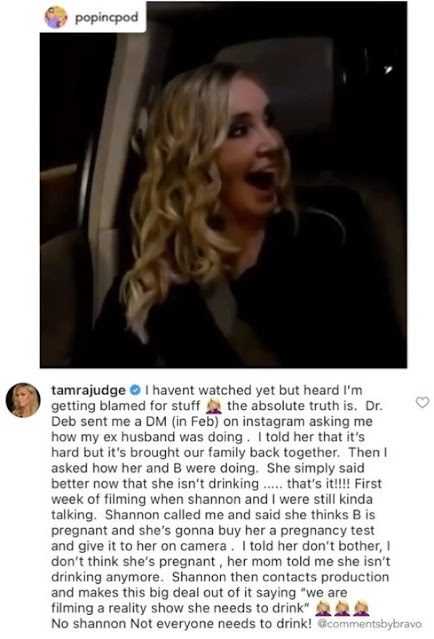Click the last facepalm emoji of three
The image size is (434, 639).
361,608
